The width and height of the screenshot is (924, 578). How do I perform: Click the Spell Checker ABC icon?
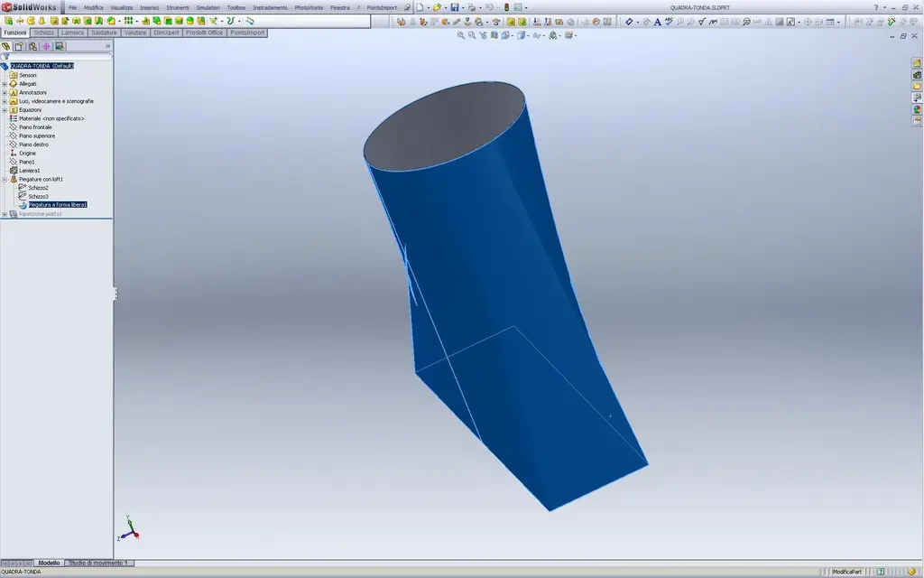[670, 22]
